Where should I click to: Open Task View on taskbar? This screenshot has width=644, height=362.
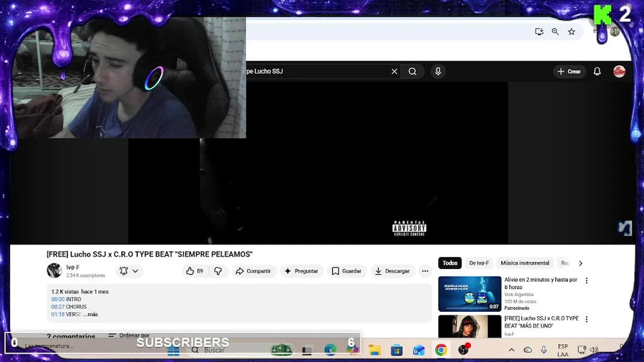click(307, 350)
